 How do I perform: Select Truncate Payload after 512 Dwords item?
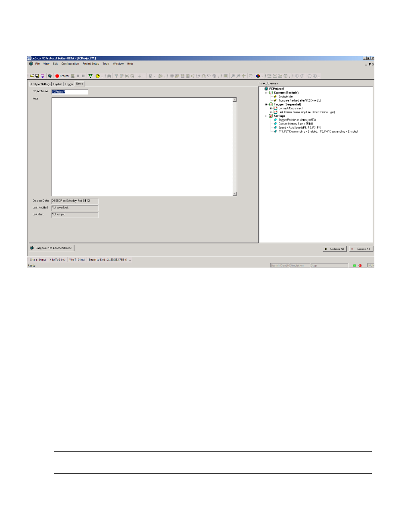(299, 100)
